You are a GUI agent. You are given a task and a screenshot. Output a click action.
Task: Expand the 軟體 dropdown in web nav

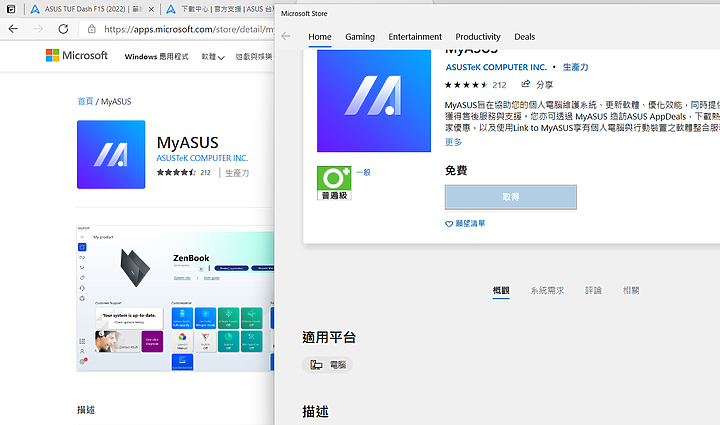click(213, 56)
